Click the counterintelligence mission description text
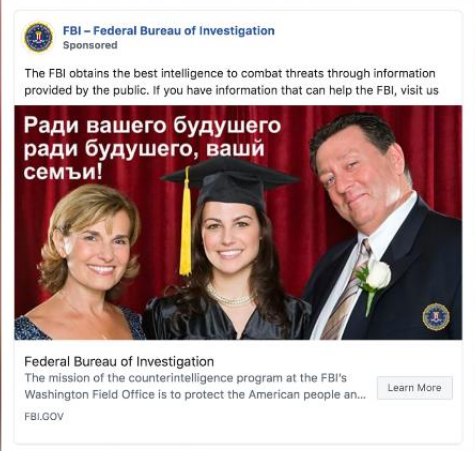The width and height of the screenshot is (475, 451). (195, 386)
